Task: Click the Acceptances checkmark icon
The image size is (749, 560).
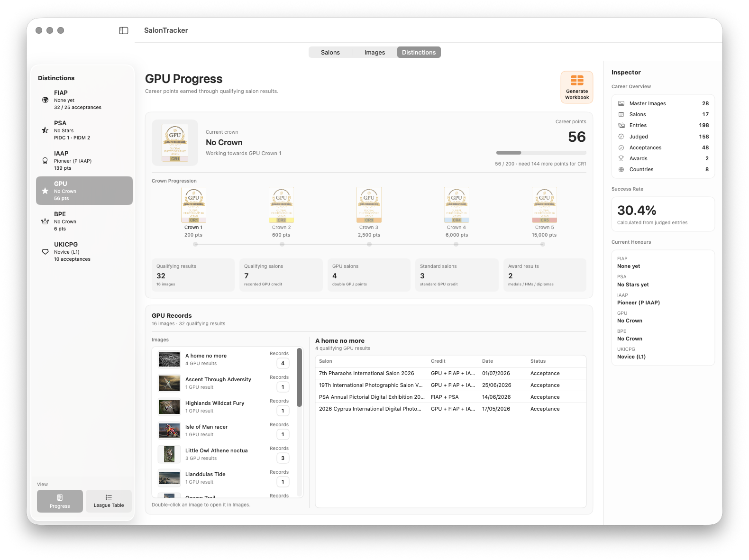Action: (621, 147)
